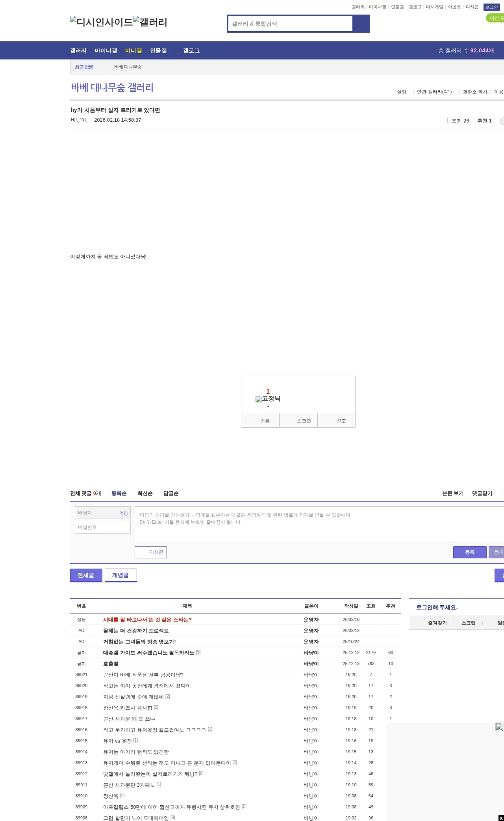
Task: Open the gallery 설정 link
Action: 401,92
